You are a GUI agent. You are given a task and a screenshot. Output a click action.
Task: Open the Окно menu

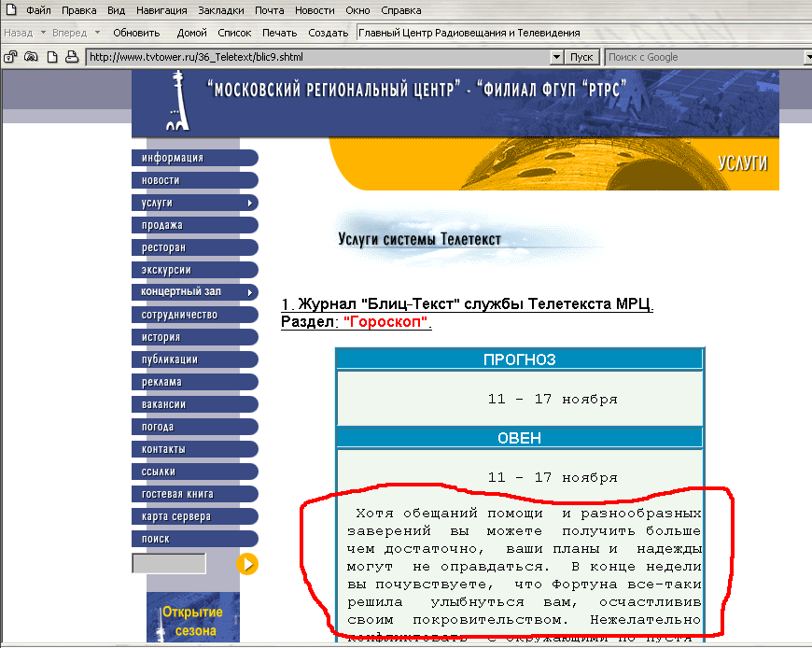357,10
